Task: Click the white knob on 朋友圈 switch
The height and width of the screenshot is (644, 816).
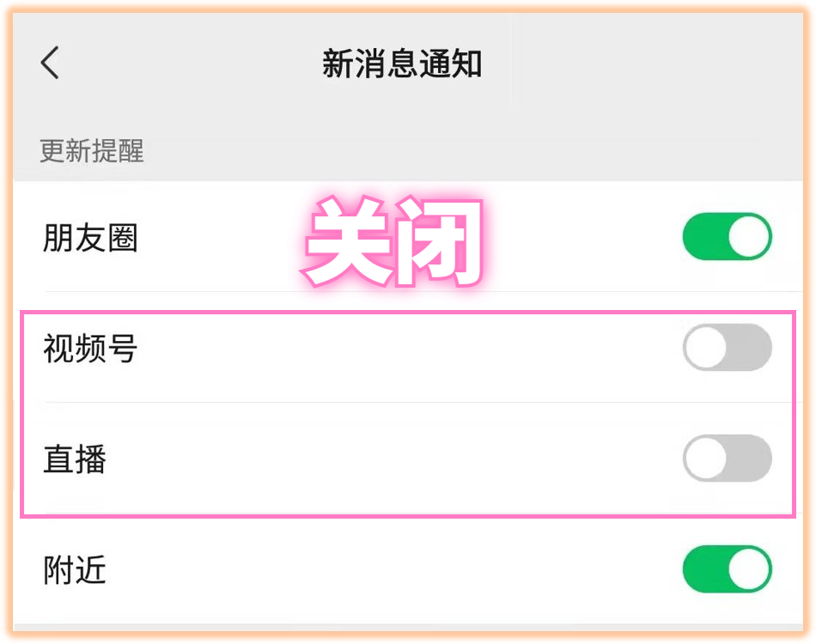Action: tap(748, 237)
